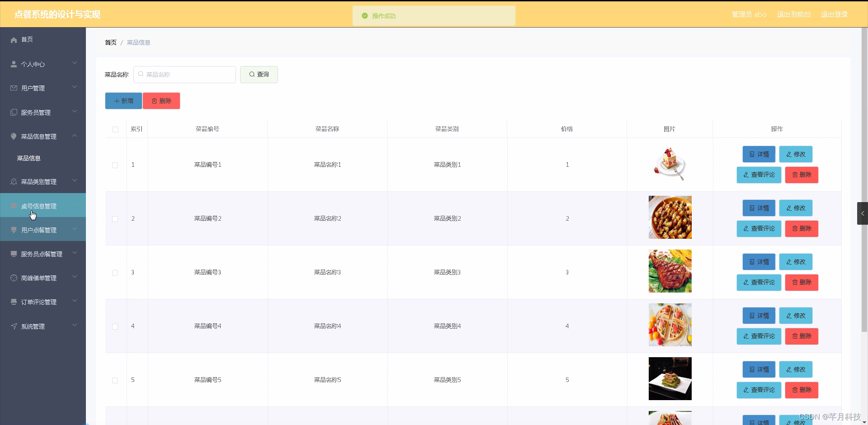
Task: Click the 个人中心 person icon
Action: (14, 64)
